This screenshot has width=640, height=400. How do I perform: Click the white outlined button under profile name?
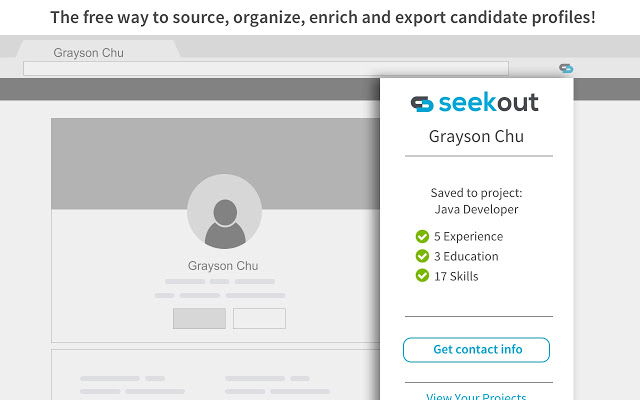click(x=259, y=318)
